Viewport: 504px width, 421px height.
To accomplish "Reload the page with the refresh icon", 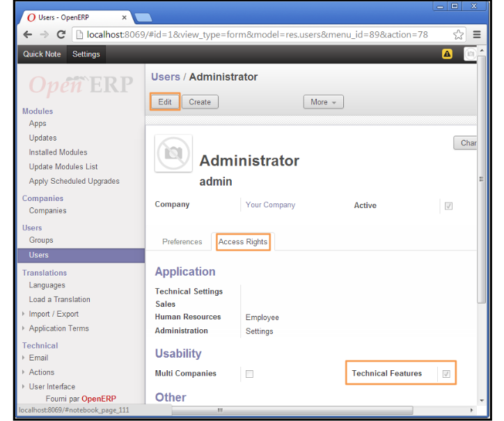I will click(x=61, y=34).
